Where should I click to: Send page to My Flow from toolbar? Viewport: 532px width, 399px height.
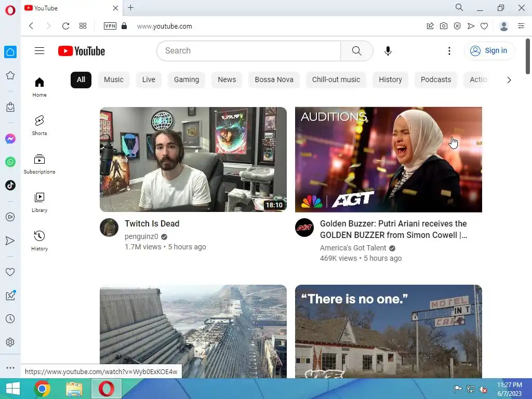point(471,26)
